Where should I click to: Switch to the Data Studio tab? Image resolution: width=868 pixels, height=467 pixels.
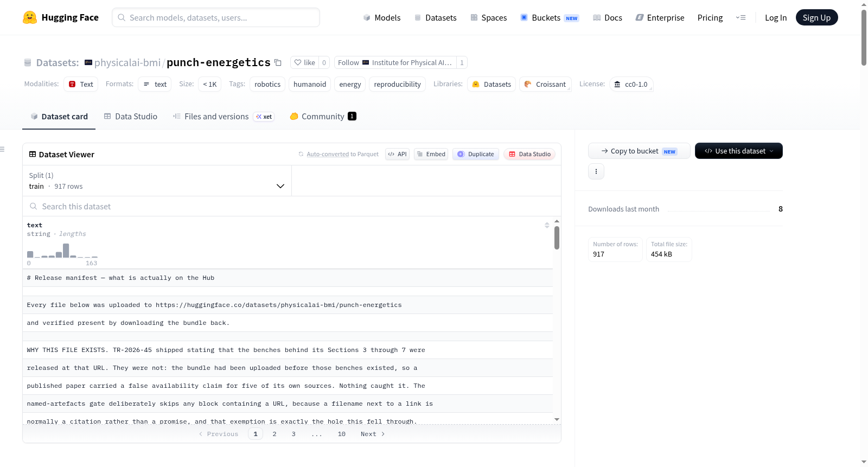(x=131, y=117)
